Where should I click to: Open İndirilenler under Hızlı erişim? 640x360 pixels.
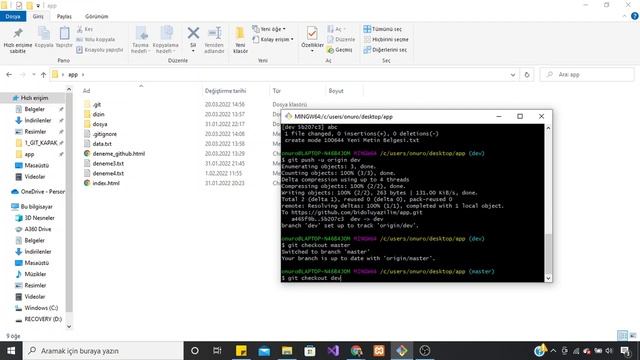click(x=38, y=120)
